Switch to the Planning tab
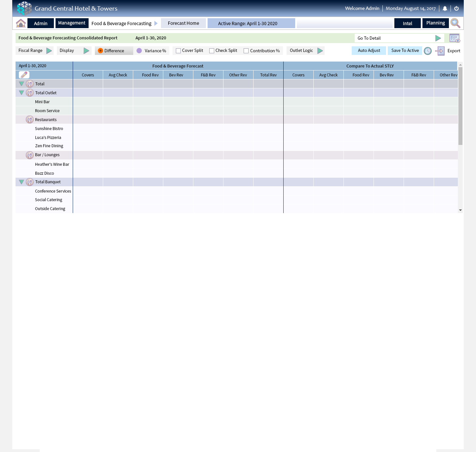Viewport: 476px width, 452px height. [x=435, y=23]
